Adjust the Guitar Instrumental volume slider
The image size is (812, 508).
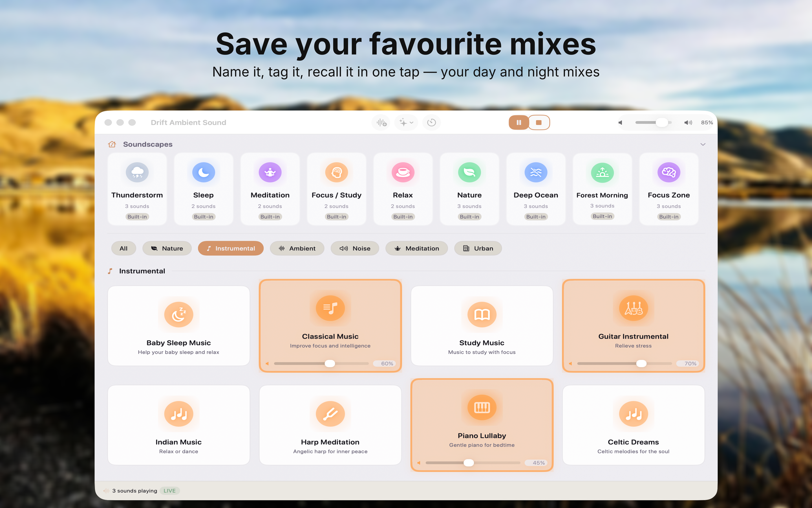pyautogui.click(x=625, y=364)
